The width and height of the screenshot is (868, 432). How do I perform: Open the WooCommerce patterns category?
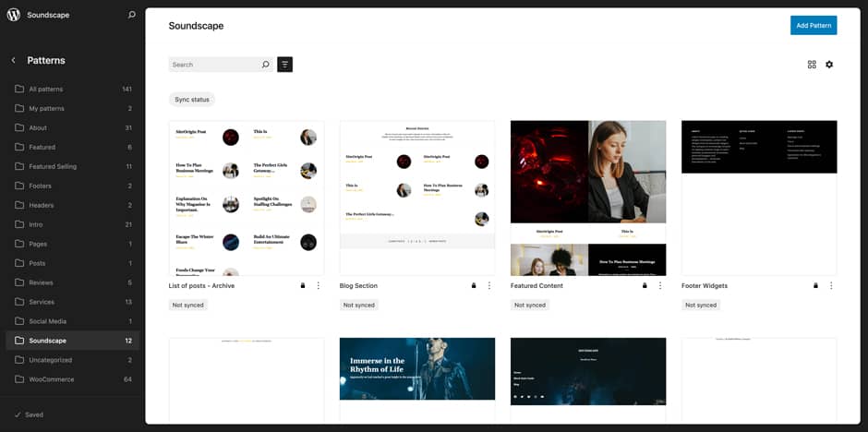[51, 379]
